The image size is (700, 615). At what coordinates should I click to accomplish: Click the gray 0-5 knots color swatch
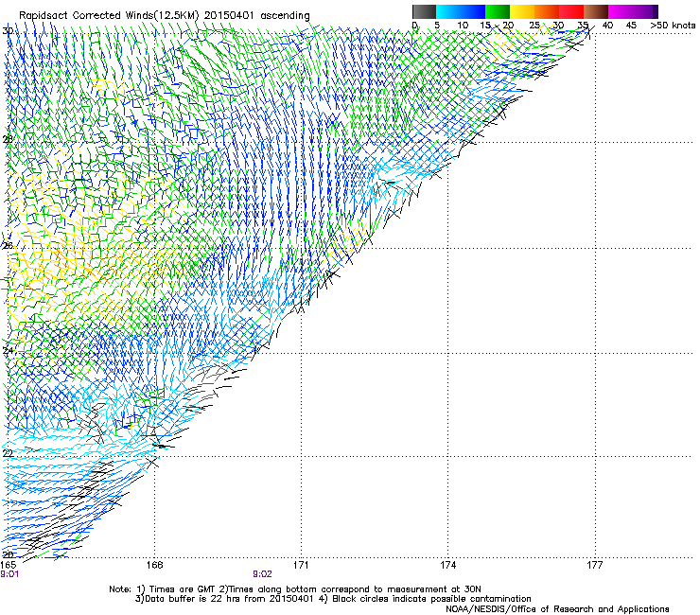424,11
